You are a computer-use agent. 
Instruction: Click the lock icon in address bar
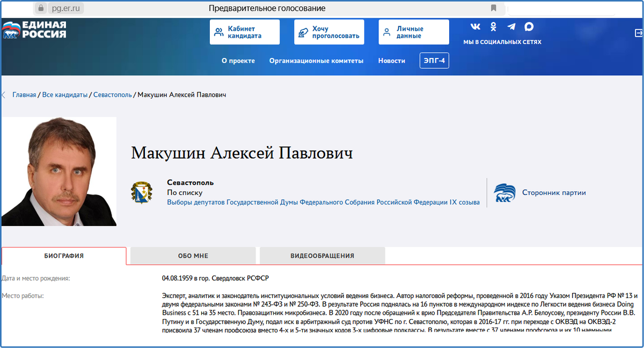(41, 8)
